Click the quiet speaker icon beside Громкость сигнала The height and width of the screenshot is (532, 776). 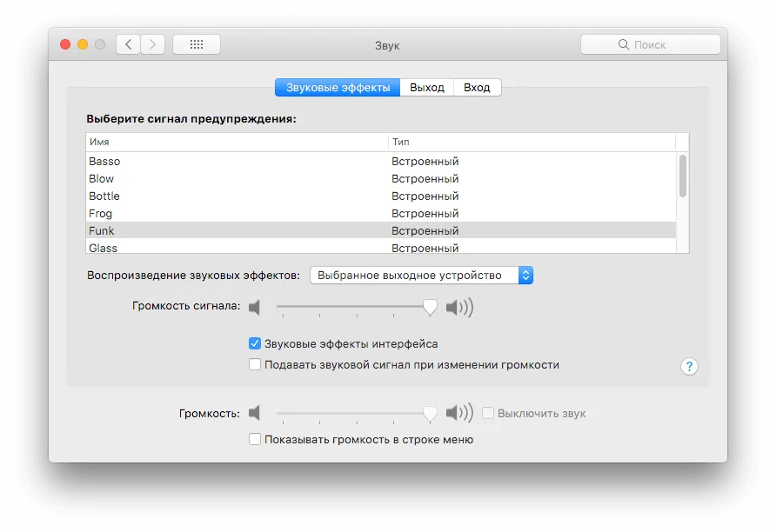(254, 307)
